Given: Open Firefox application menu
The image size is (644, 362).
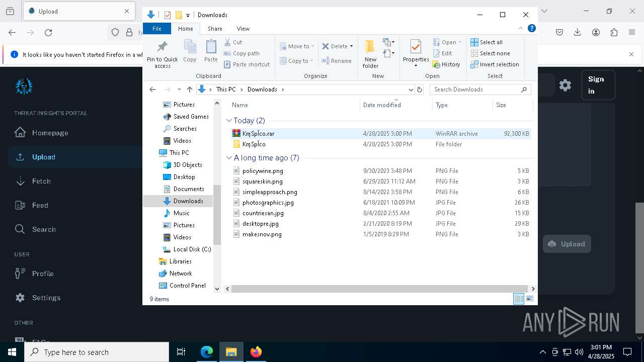Looking at the screenshot, I should click(632, 32).
